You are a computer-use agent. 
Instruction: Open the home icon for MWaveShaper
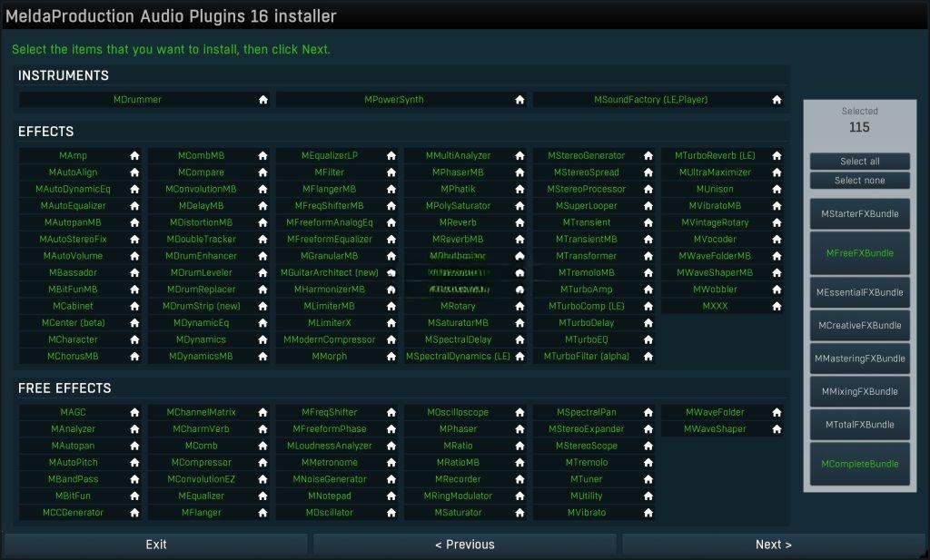click(777, 429)
